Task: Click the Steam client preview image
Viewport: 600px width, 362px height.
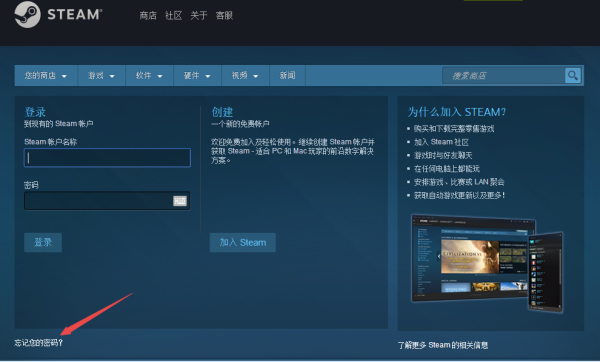Action: [487, 263]
